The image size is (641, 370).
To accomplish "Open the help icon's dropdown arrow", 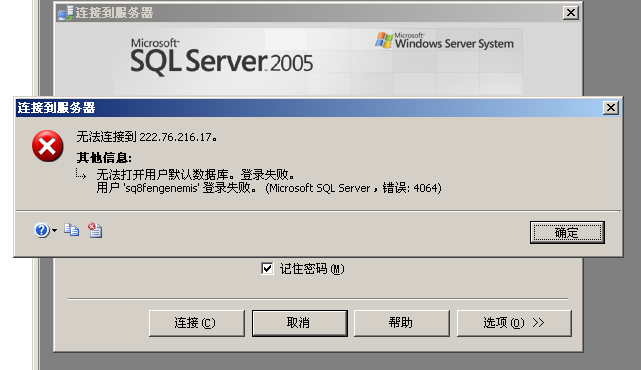I will (54, 231).
